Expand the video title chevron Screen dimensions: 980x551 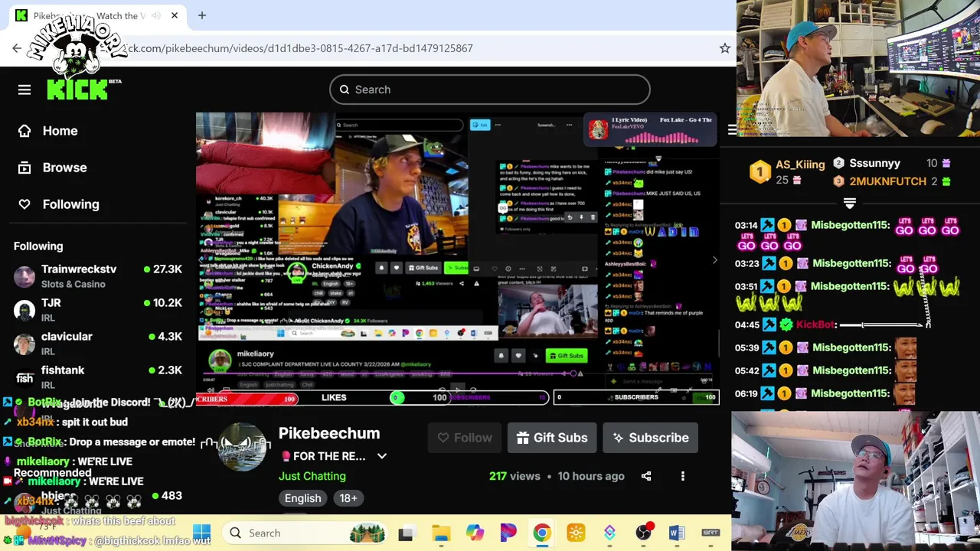coord(382,456)
